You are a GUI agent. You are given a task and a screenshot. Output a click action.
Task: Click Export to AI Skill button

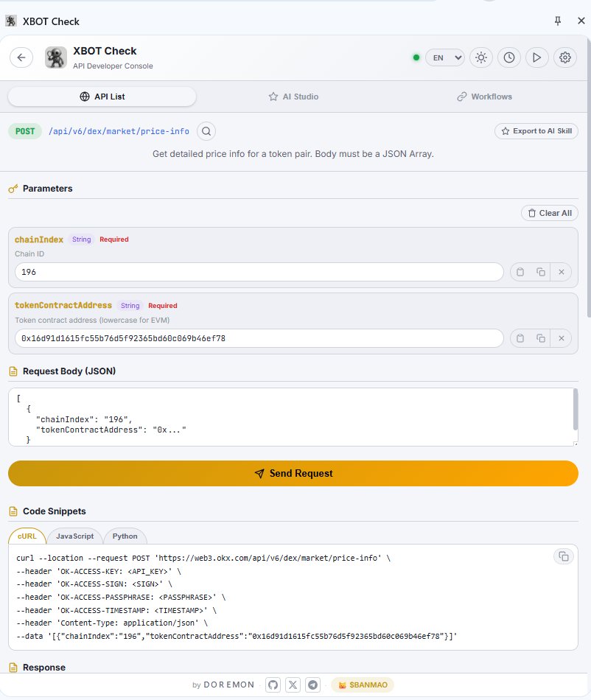coord(536,131)
